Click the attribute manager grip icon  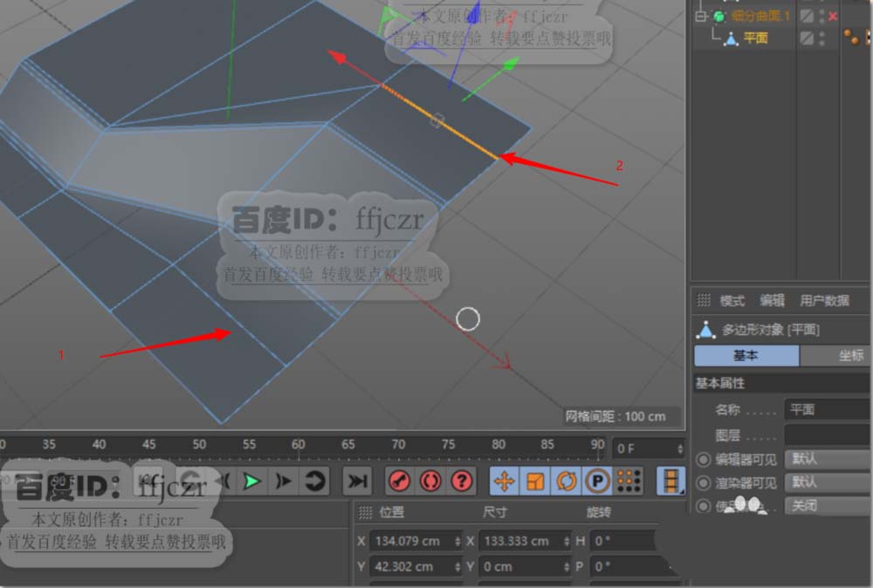pos(704,300)
